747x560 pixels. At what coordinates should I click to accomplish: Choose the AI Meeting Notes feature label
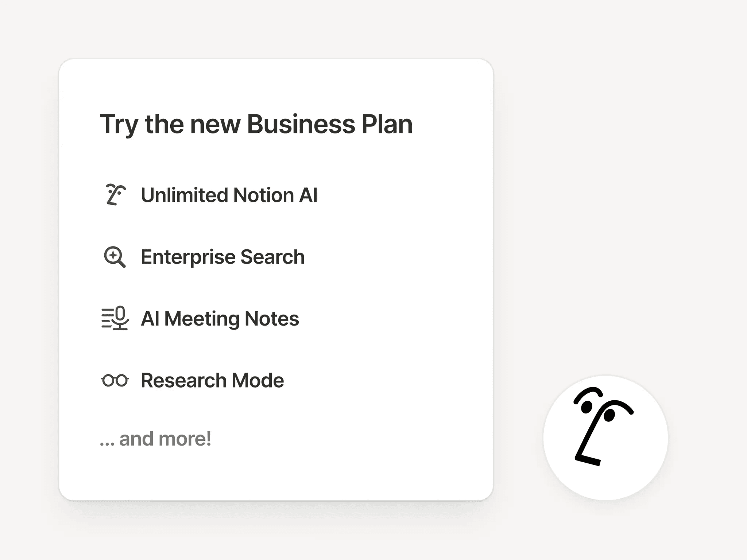(x=220, y=319)
